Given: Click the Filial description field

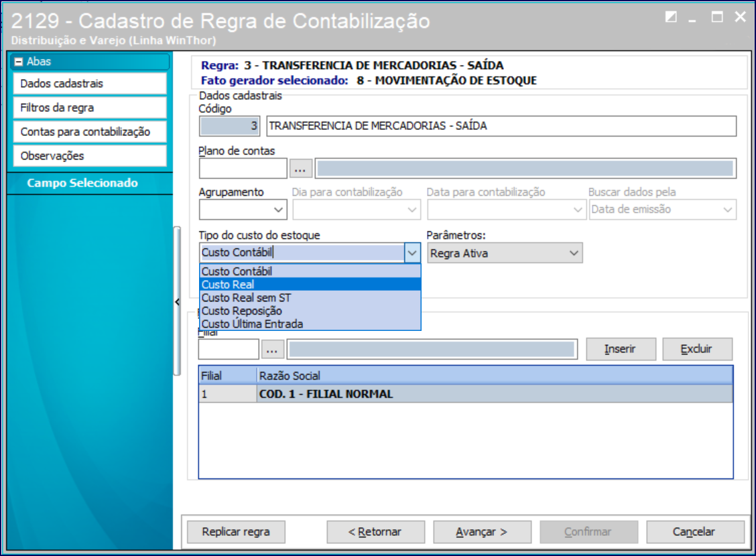Looking at the screenshot, I should pyautogui.click(x=432, y=349).
